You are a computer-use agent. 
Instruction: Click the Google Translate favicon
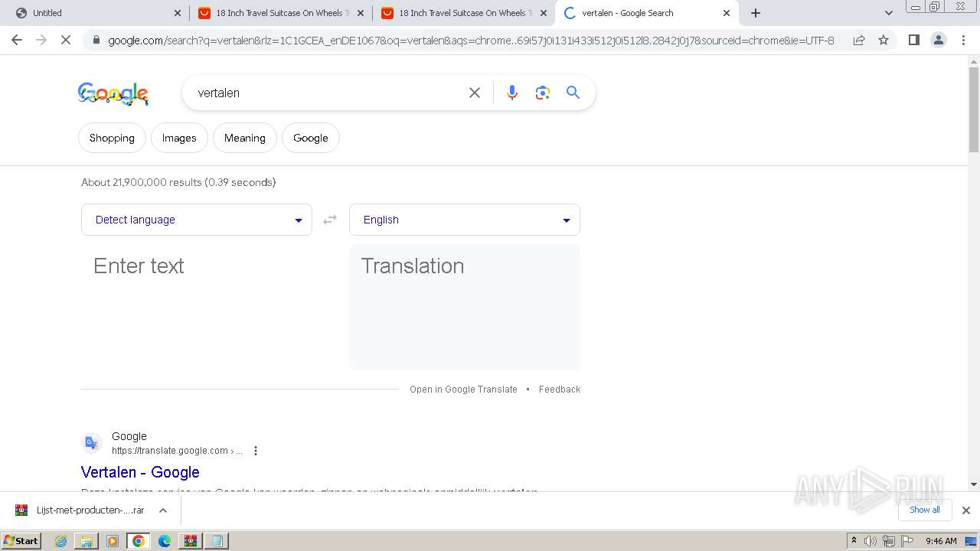(92, 443)
